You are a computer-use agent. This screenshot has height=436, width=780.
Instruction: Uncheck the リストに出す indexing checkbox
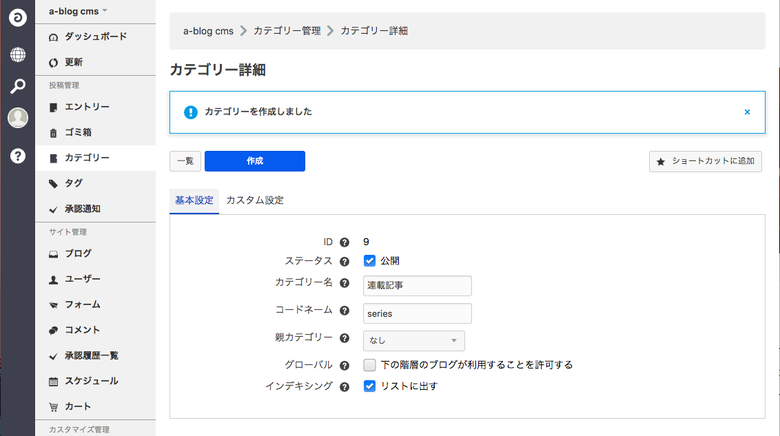point(370,386)
